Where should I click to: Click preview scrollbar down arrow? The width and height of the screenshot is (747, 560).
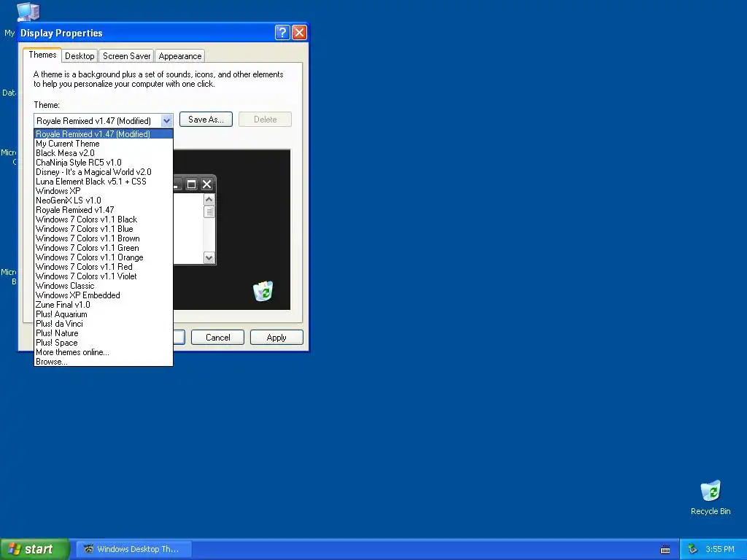tap(209, 257)
